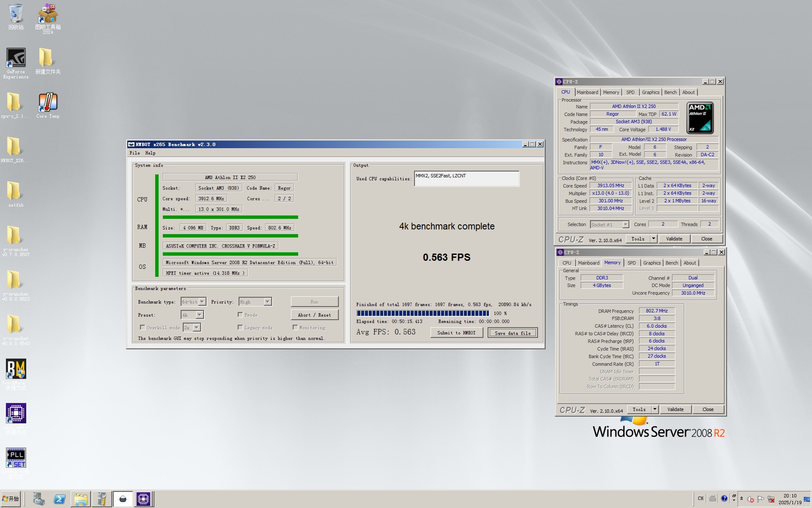This screenshot has height=508, width=812.
Task: Select the 新建文件夹 folder on the desktop
Action: point(48,61)
